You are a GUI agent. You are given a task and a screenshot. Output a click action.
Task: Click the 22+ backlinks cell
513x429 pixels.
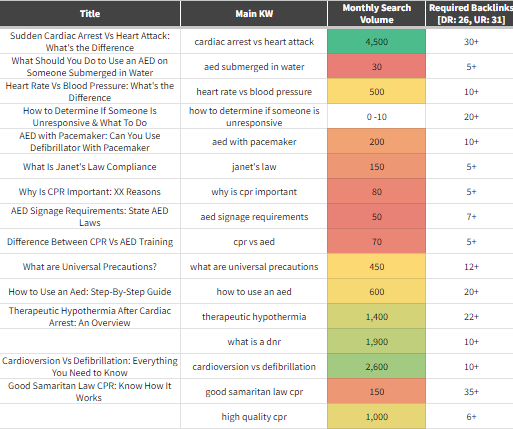click(x=470, y=316)
